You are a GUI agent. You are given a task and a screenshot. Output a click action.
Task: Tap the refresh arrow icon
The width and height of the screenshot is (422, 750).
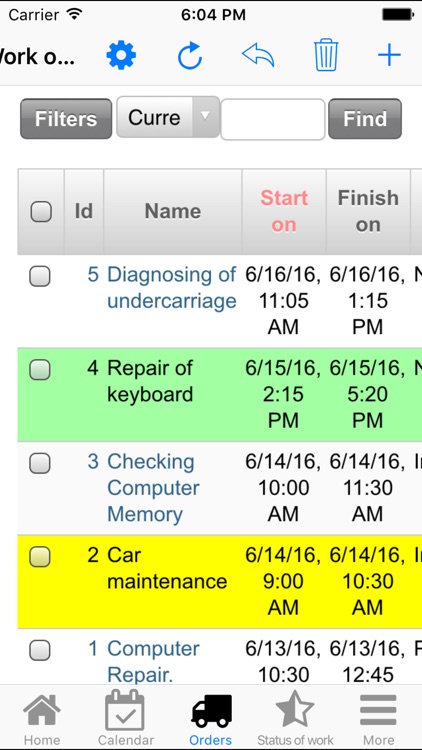pos(190,55)
